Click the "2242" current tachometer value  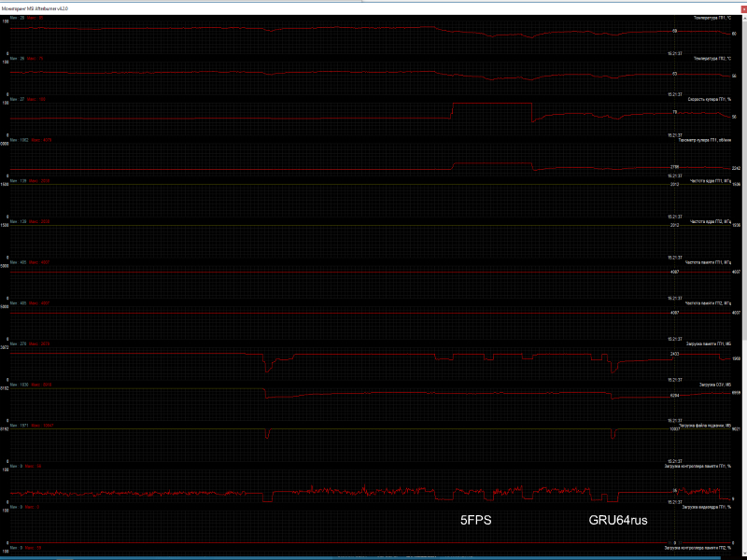(x=736, y=168)
